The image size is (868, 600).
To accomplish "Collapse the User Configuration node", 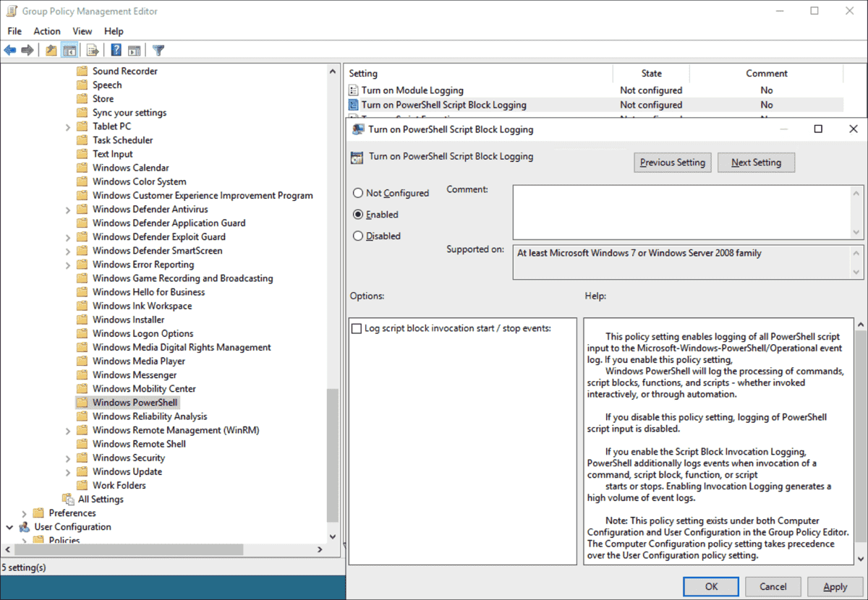I will coord(10,526).
